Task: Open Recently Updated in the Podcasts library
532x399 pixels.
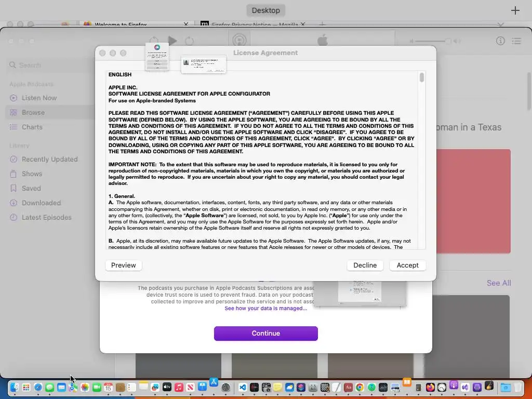Action: click(49, 159)
